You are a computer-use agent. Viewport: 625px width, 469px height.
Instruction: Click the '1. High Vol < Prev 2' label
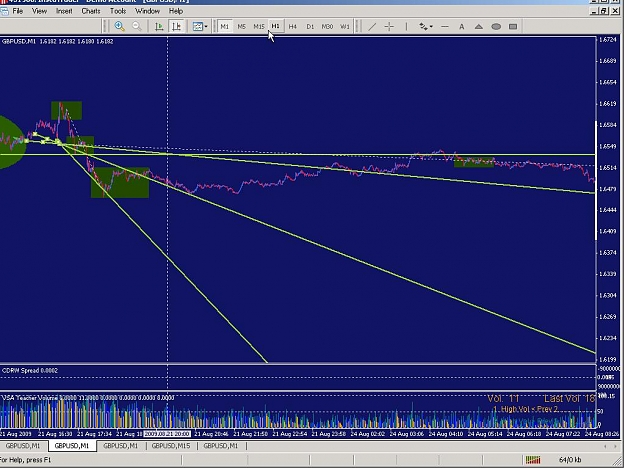[x=525, y=409]
